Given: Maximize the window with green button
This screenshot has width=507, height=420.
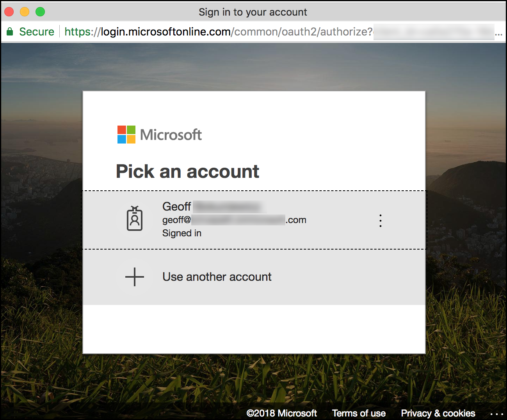Looking at the screenshot, I should tap(40, 12).
